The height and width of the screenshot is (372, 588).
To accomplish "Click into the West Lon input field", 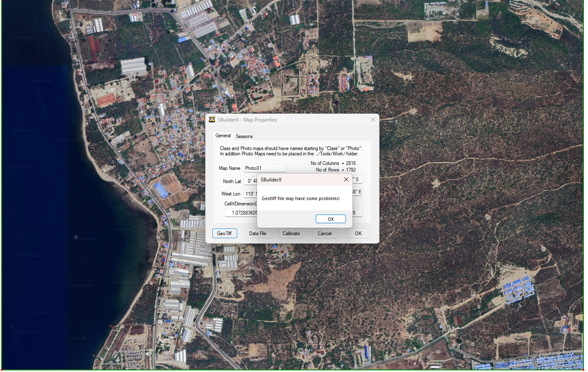I will [250, 193].
